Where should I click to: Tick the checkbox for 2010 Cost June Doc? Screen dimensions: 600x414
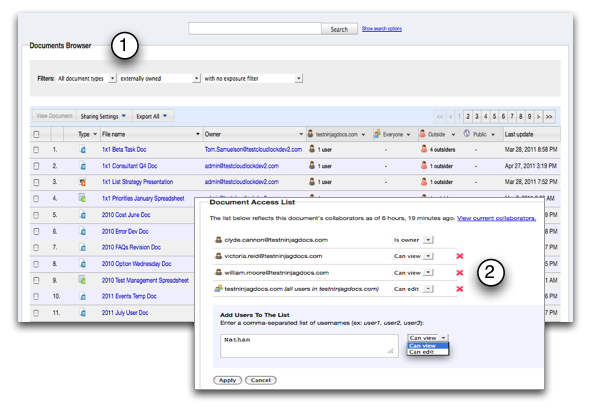coord(37,215)
